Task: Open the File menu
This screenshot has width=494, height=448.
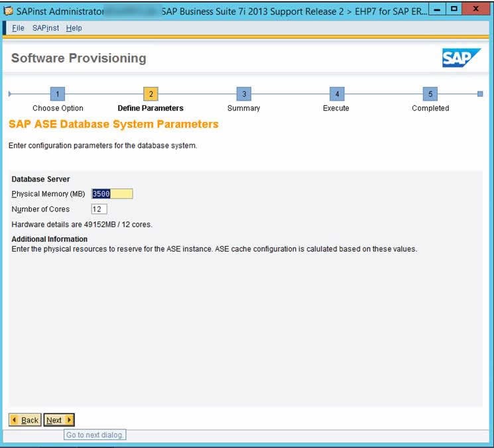Action: 18,28
